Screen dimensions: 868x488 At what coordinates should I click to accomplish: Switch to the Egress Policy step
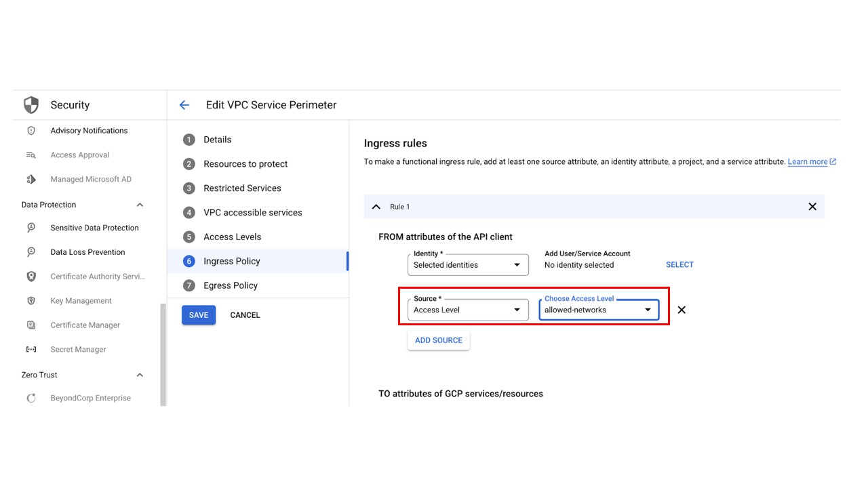(x=231, y=285)
